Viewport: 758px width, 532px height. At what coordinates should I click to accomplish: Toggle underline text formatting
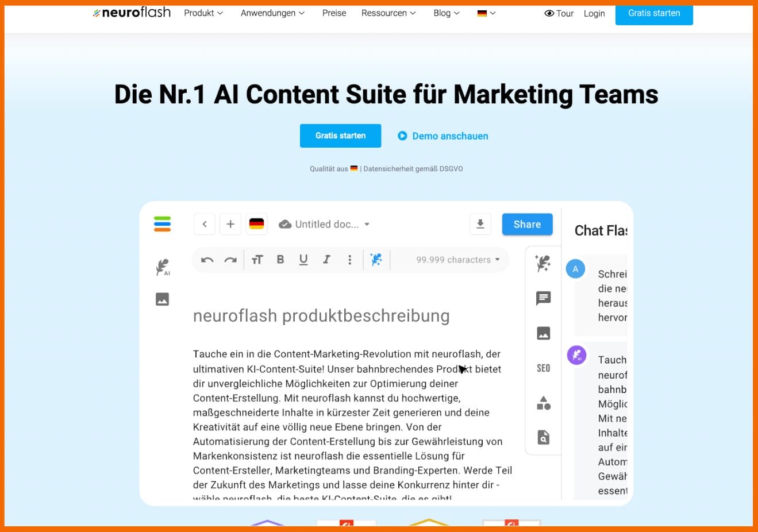pos(303,260)
